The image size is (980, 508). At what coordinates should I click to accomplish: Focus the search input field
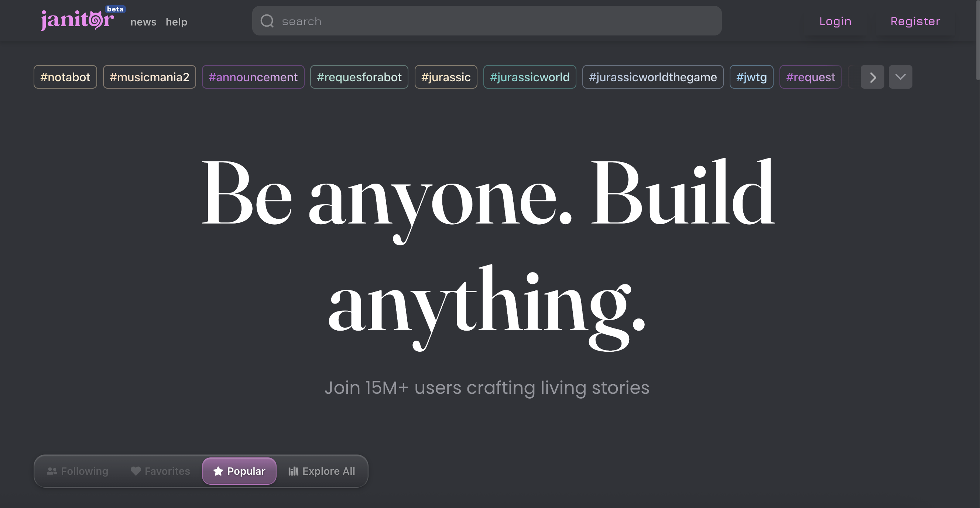tap(487, 21)
